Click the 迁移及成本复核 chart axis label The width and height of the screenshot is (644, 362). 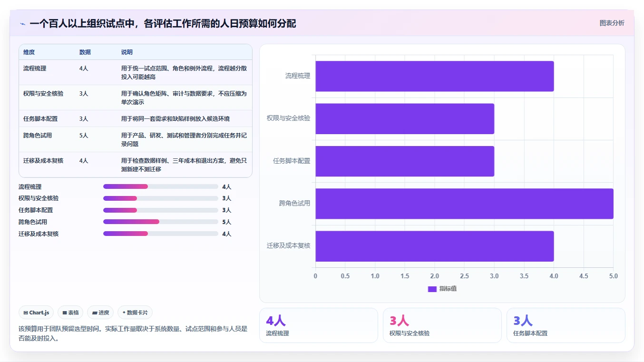pyautogui.click(x=289, y=245)
